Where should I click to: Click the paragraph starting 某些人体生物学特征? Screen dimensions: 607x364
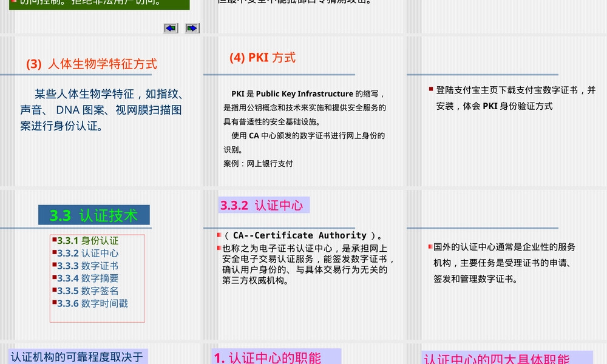click(x=102, y=110)
